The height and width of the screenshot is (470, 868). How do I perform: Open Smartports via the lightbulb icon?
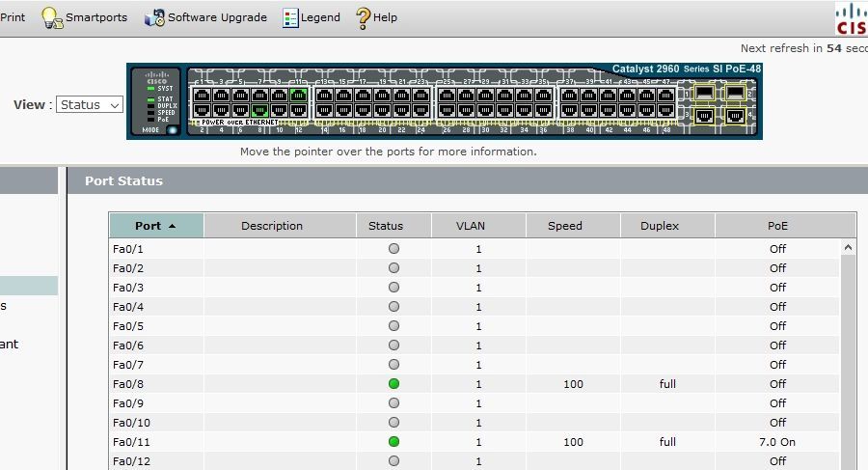coord(52,17)
